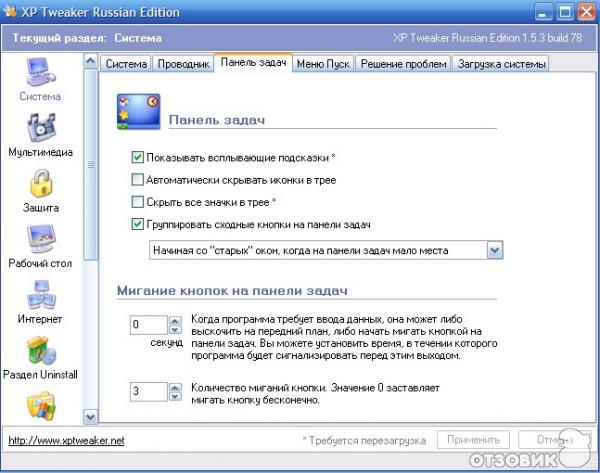
Task: Open the Загрузка системы tab
Action: (501, 64)
